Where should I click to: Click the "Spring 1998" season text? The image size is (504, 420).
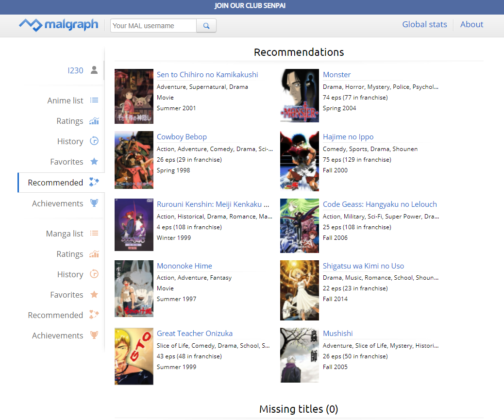click(173, 170)
